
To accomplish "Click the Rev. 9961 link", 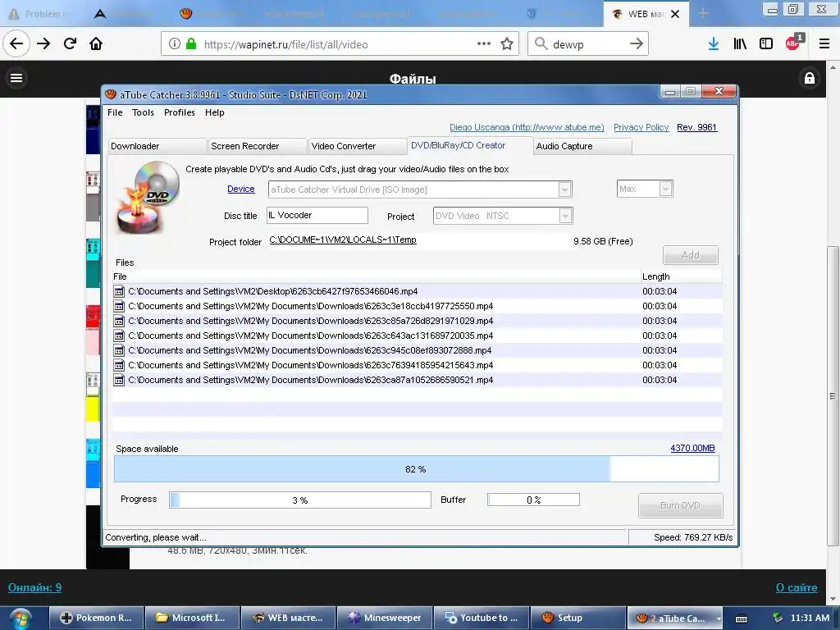I will pos(696,127).
